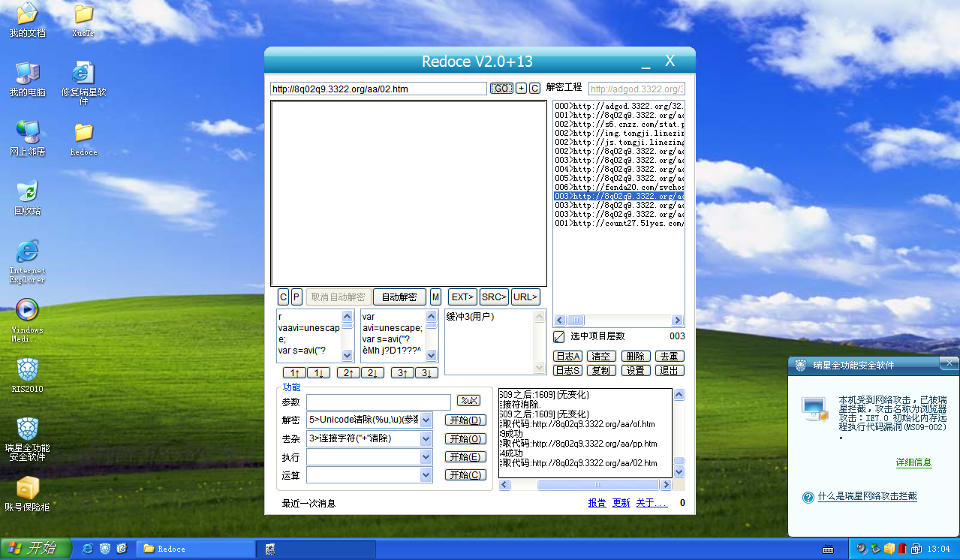Screen dimensions: 960x560
Task: Click the red Rising tray icon
Action: (x=903, y=549)
